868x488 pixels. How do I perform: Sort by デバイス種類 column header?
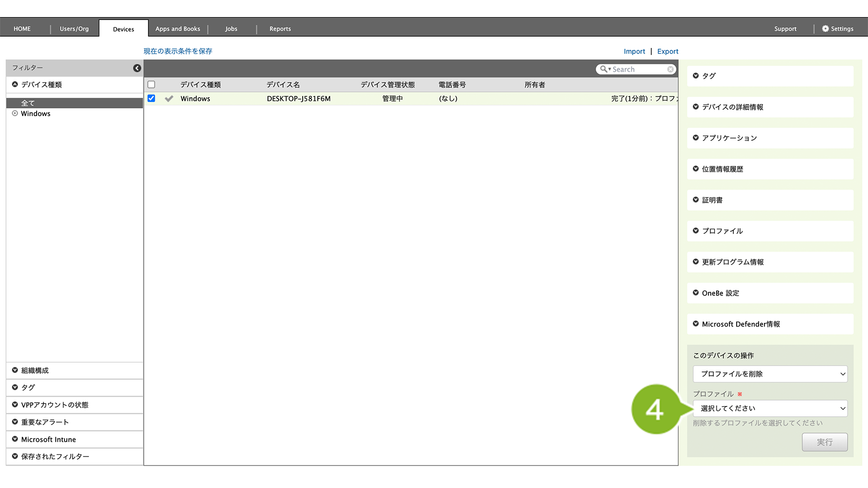[x=201, y=85]
